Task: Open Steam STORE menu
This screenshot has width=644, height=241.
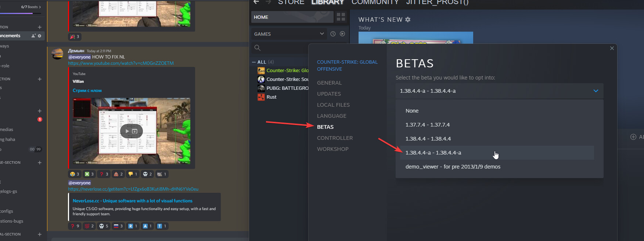Action: pyautogui.click(x=291, y=2)
